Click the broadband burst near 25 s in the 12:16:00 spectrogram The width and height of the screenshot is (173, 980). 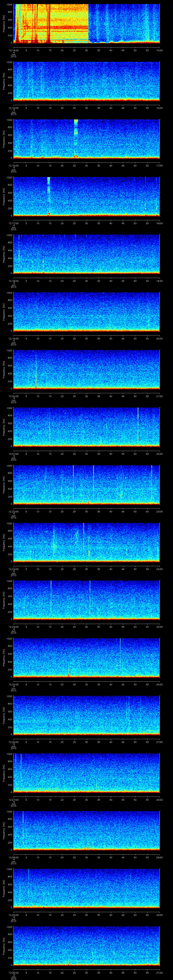click(x=76, y=139)
